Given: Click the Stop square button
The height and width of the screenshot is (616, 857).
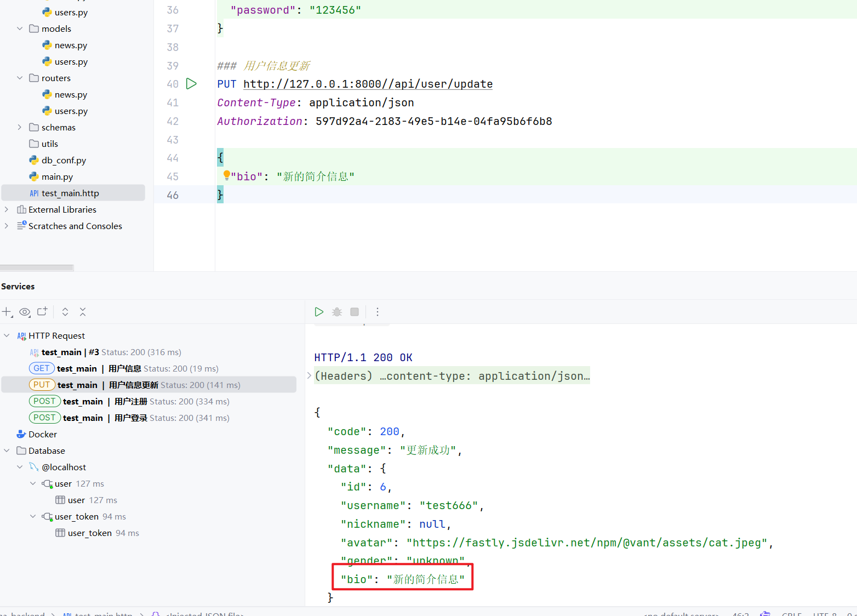Looking at the screenshot, I should pos(355,312).
